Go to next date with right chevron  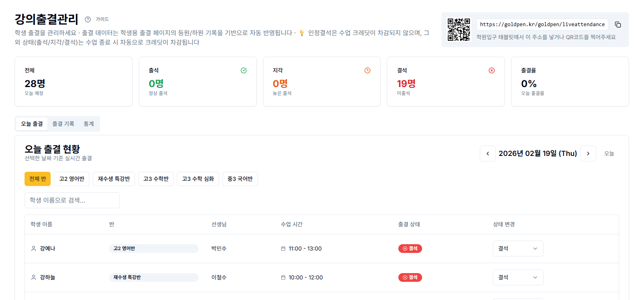coord(588,154)
